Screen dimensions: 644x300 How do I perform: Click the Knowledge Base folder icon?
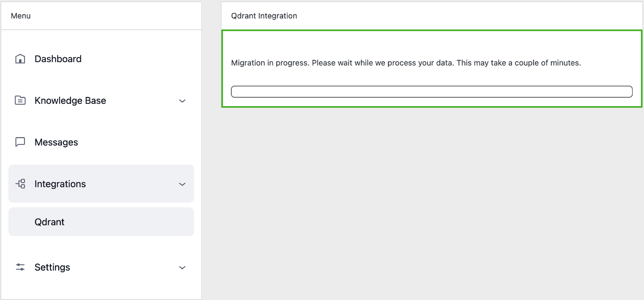20,100
